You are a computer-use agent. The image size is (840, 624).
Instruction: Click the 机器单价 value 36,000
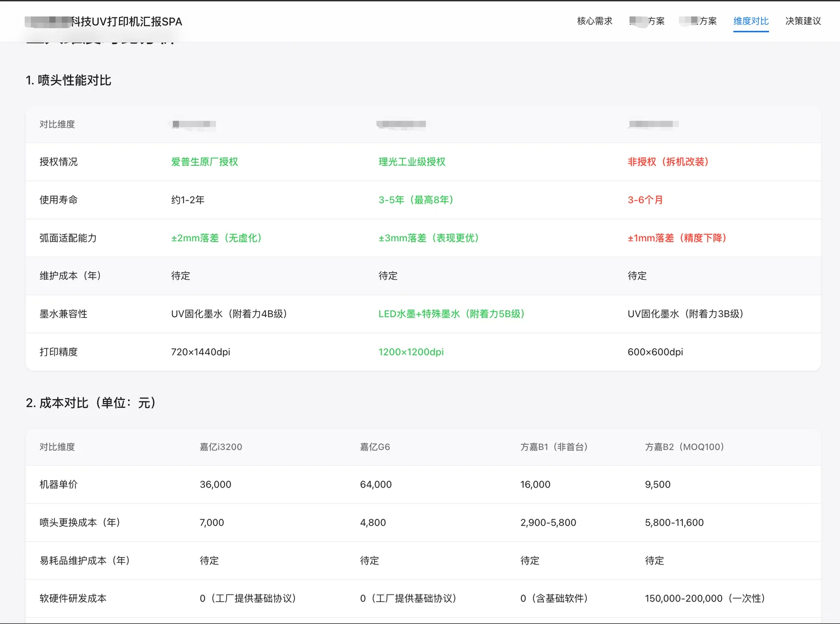(x=215, y=485)
